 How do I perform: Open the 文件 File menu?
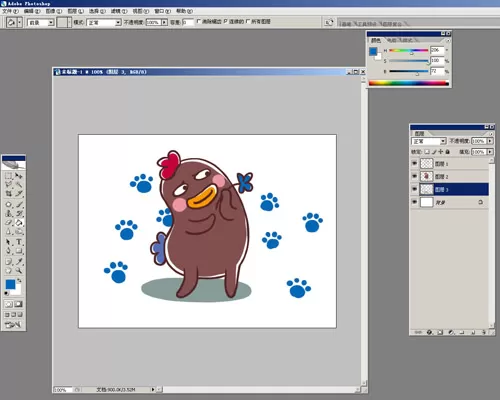coord(10,11)
